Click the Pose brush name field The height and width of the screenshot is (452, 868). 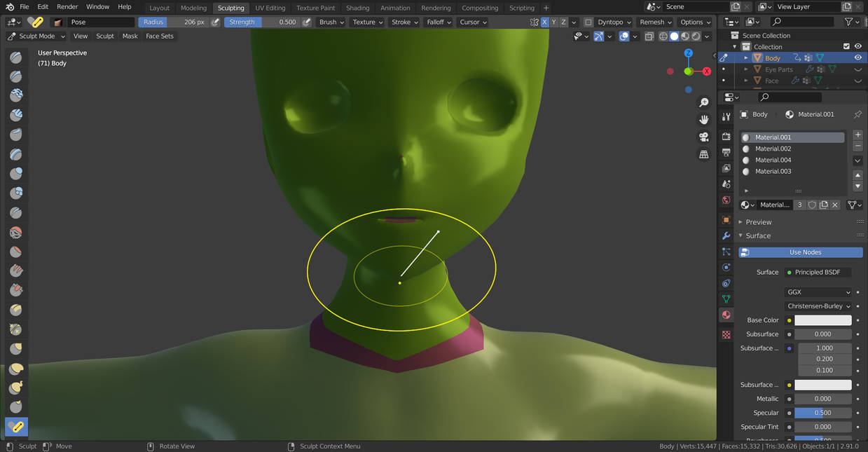(101, 22)
